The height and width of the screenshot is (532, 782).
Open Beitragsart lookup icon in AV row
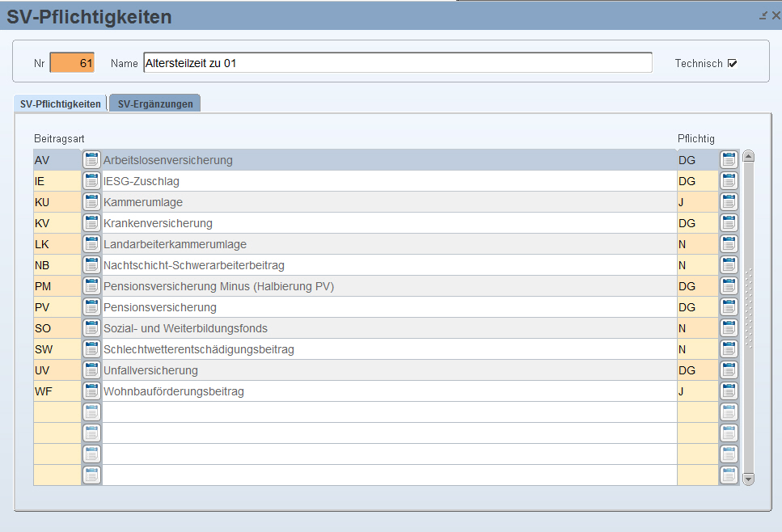pyautogui.click(x=91, y=160)
